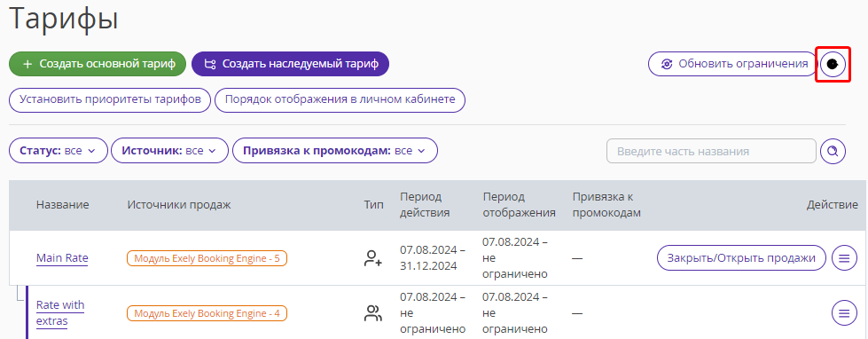Click the Период отображения column header
Screen dimensions: 868x339
(520, 205)
